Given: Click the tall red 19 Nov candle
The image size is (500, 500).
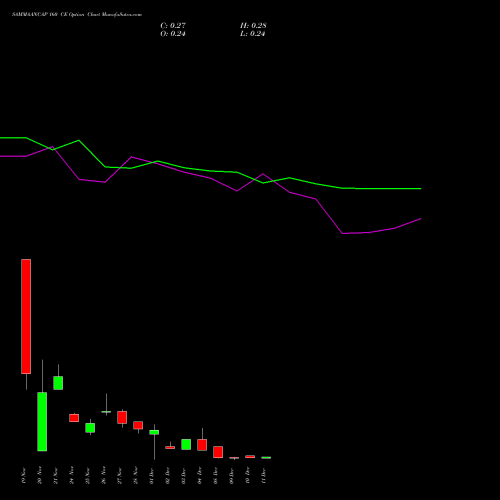Looking at the screenshot, I should (x=26, y=316).
